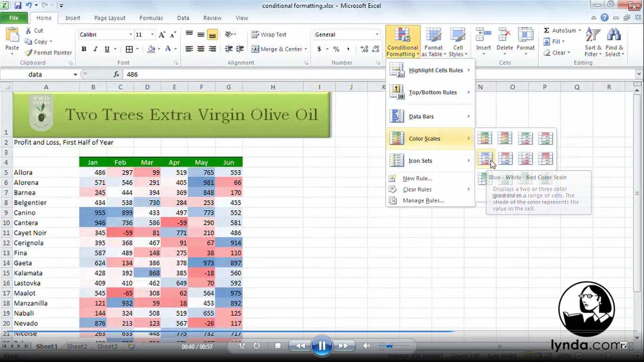644x362 pixels.
Task: Switch to Page Layout ribbon tab
Action: point(110,18)
